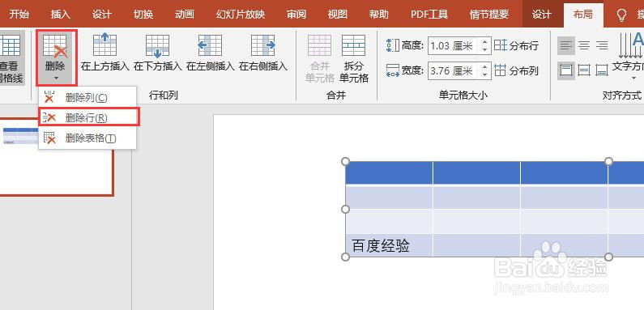Align text left in cell
The image size is (644, 310).
point(566,45)
